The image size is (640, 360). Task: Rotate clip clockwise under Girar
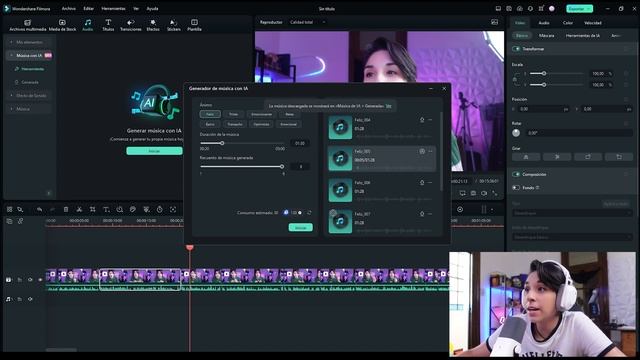pyautogui.click(x=588, y=157)
